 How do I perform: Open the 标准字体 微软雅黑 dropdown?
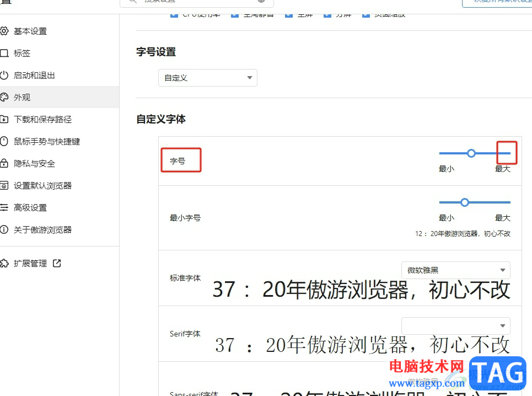click(455, 270)
